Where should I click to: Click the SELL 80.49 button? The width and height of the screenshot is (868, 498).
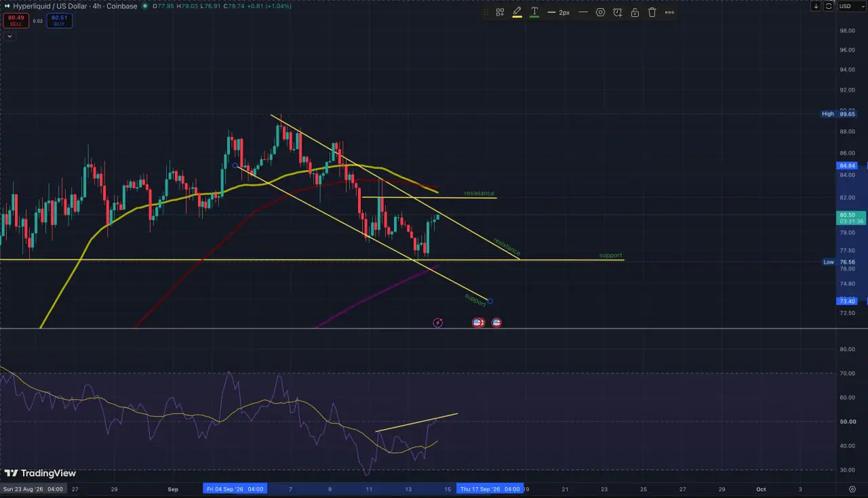[x=16, y=20]
